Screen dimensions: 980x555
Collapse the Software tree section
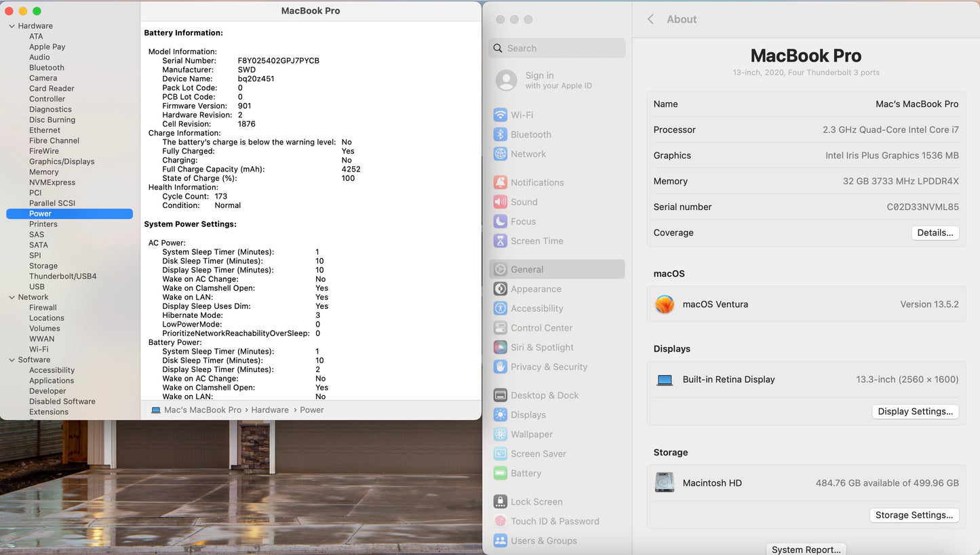[12, 360]
